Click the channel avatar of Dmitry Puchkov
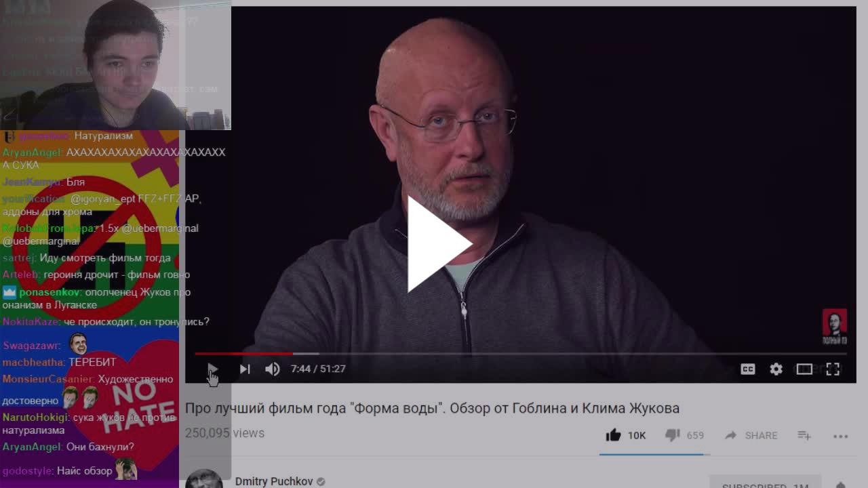The image size is (868, 488). coord(203,479)
